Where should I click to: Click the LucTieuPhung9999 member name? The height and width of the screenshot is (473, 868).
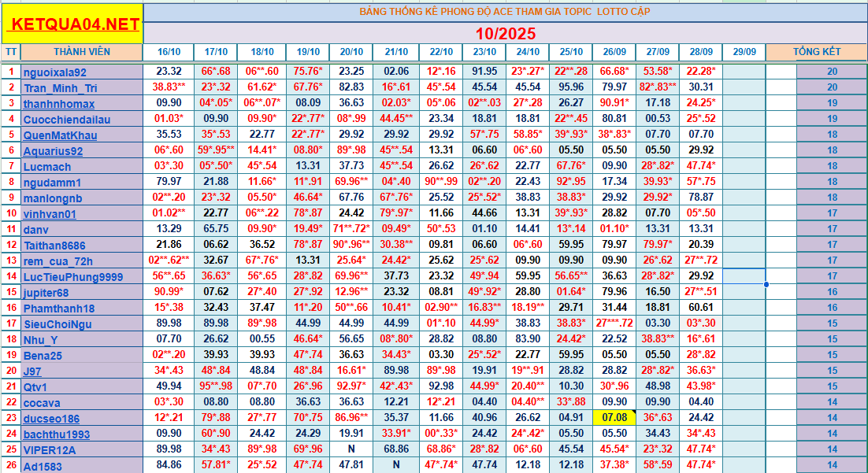pyautogui.click(x=72, y=277)
